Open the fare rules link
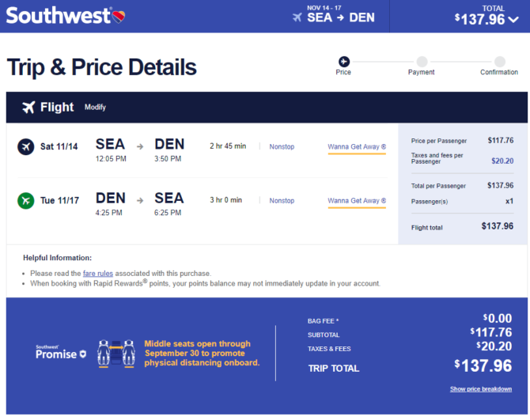 [x=97, y=274]
